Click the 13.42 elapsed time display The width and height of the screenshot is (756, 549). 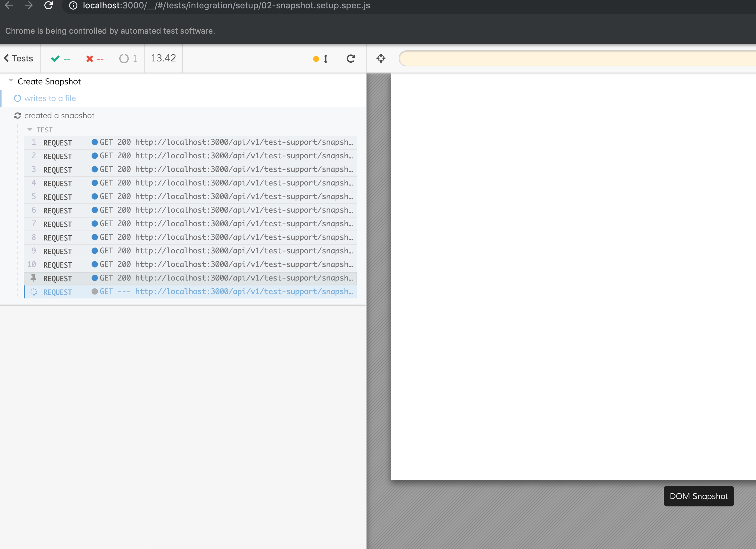[163, 58]
